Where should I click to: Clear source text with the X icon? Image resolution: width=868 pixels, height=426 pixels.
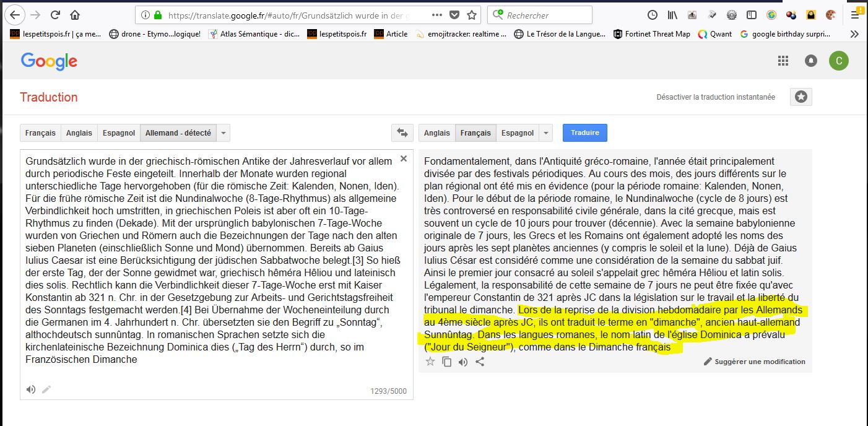404,159
